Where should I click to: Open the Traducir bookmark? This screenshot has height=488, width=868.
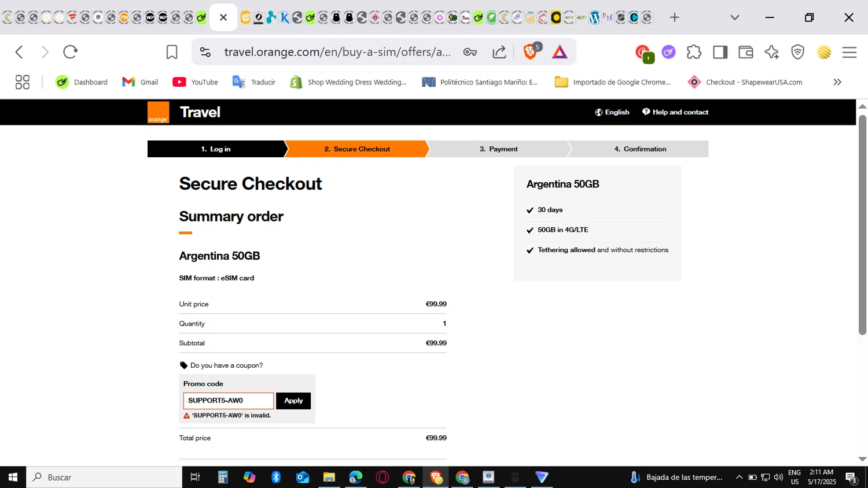click(x=253, y=82)
